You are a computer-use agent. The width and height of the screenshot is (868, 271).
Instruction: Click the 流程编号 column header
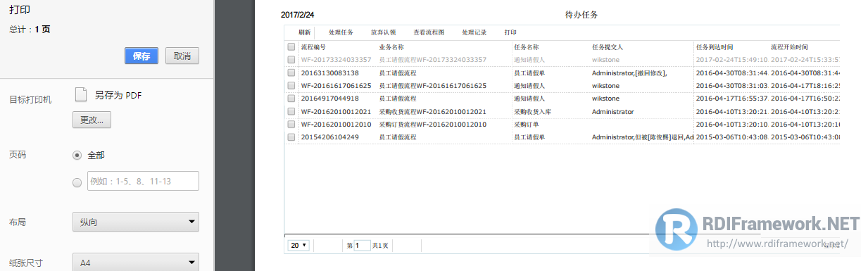313,47
